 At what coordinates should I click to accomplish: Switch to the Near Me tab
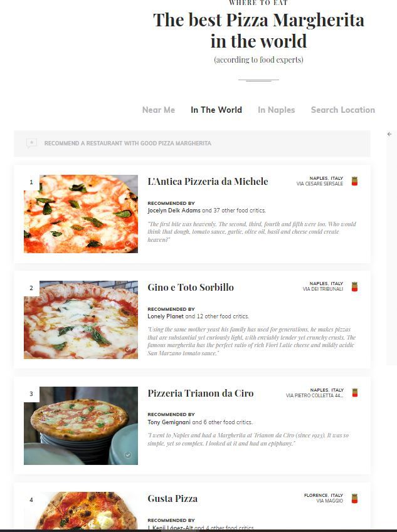point(159,110)
